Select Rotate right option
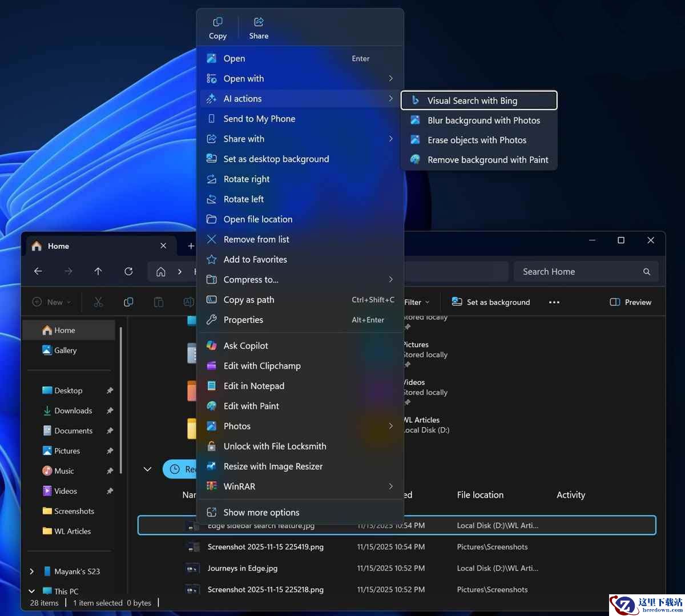The height and width of the screenshot is (616, 685). coord(246,179)
